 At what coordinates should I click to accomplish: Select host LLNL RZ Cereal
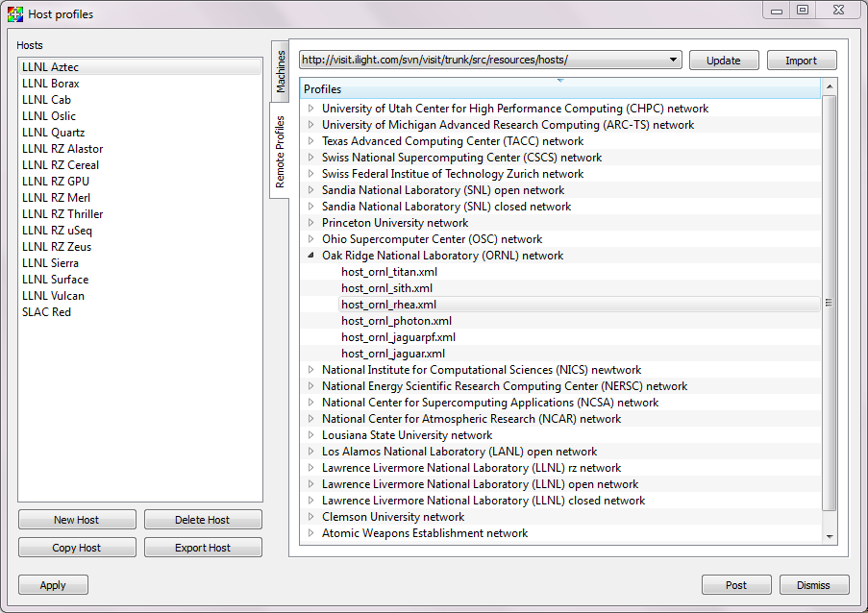tap(140, 165)
